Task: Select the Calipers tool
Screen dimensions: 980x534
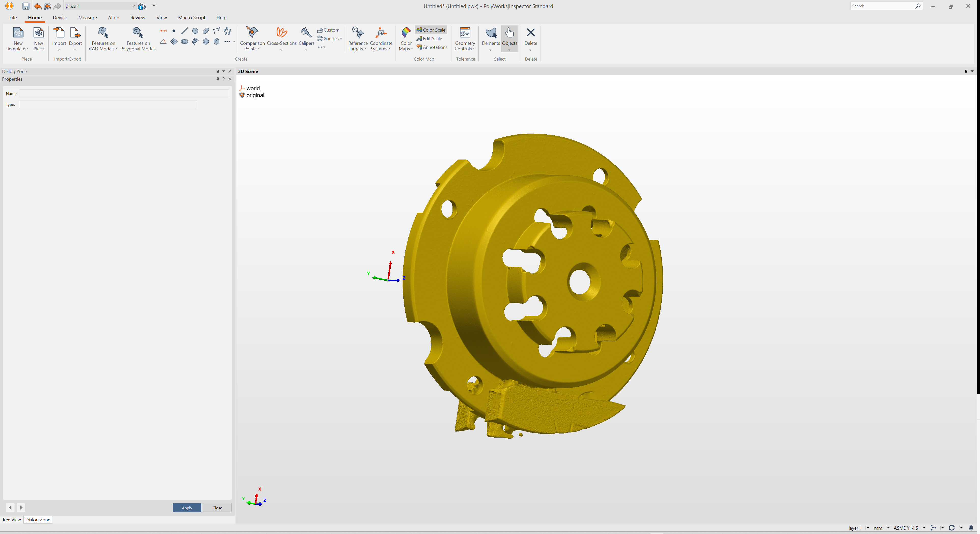Action: click(x=306, y=36)
